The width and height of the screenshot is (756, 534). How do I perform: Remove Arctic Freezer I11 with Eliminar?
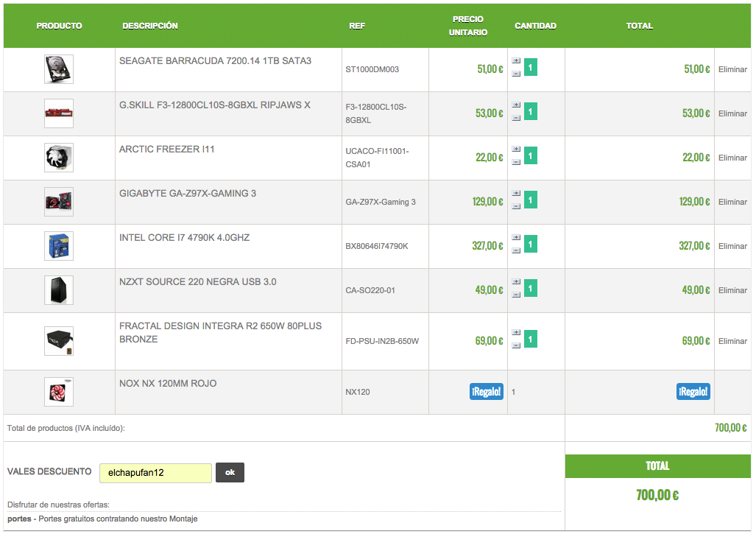732,158
